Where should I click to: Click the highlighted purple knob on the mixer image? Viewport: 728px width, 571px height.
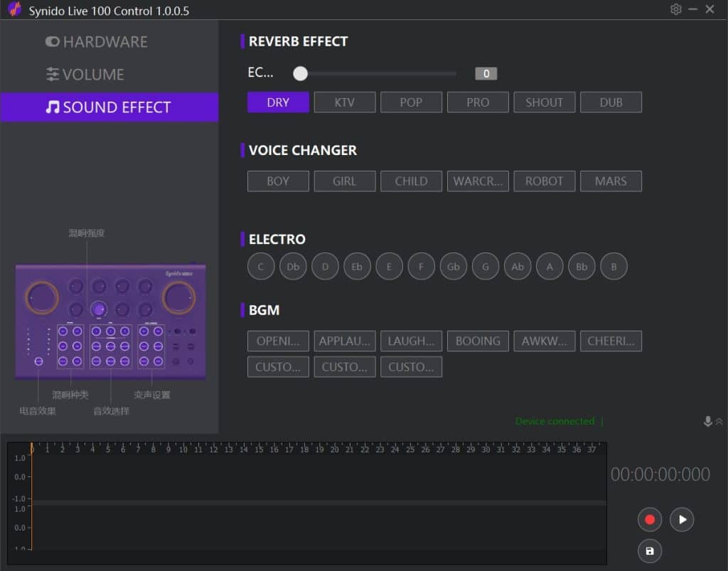pos(98,309)
